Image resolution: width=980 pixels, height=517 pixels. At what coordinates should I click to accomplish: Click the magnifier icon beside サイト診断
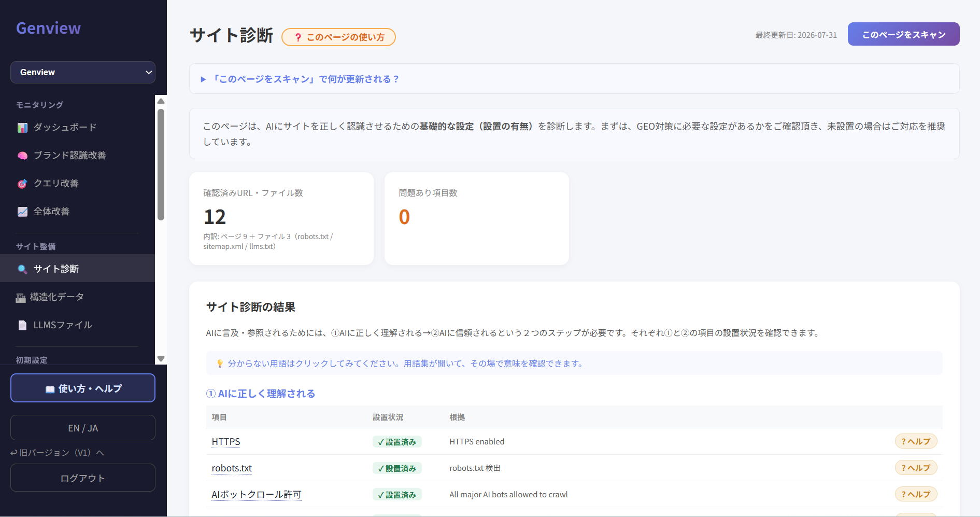click(x=22, y=269)
